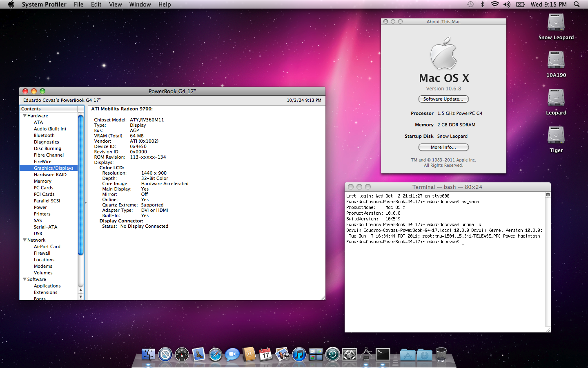588x368 pixels.
Task: Open the Snow Leopard drive on desktop
Action: pyautogui.click(x=556, y=23)
